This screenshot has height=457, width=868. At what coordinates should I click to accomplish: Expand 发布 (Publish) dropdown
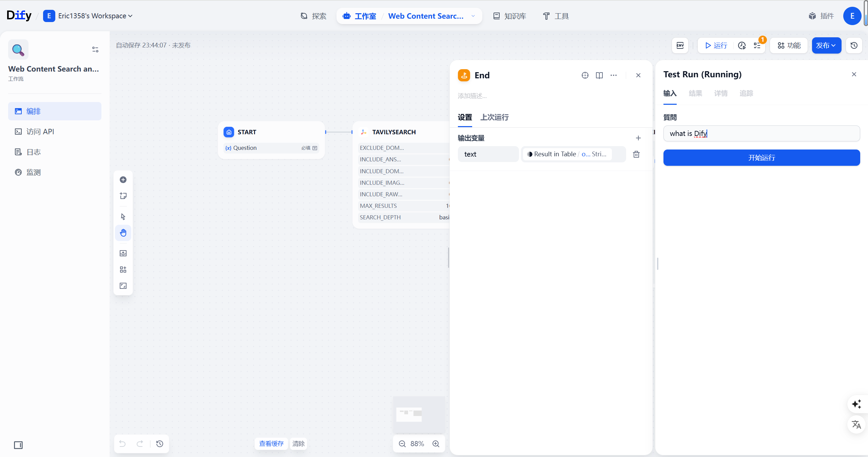point(826,45)
